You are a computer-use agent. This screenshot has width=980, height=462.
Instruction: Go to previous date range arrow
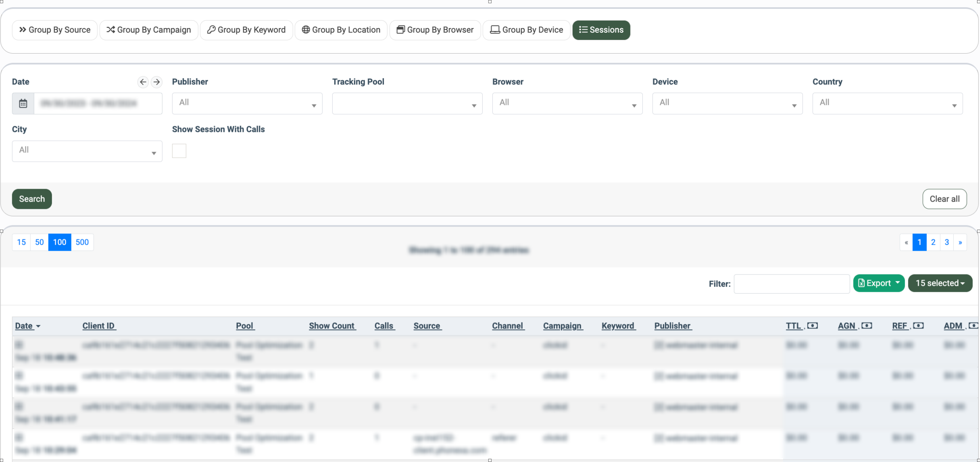[143, 82]
